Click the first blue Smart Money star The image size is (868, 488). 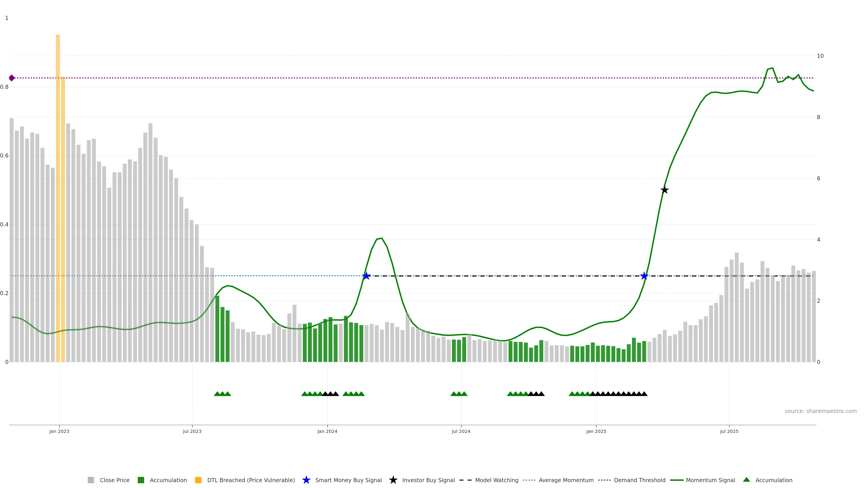coord(366,276)
